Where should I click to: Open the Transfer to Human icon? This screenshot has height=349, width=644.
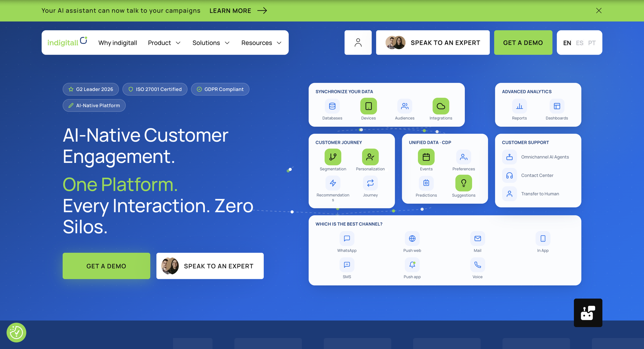click(x=509, y=194)
